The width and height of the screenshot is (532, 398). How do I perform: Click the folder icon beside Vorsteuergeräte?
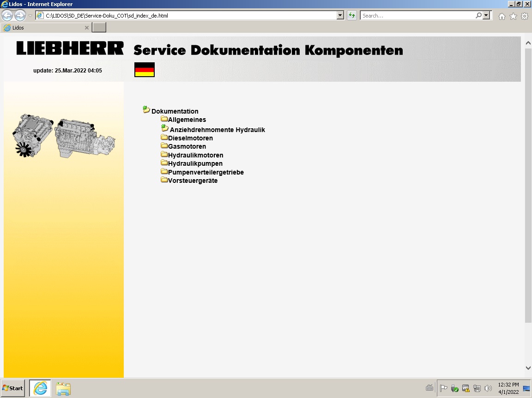tap(164, 180)
